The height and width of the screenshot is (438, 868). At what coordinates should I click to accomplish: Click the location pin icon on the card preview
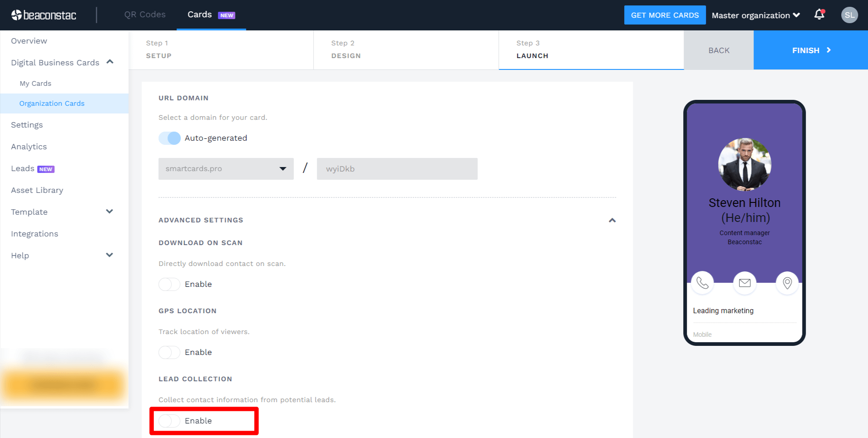[787, 283]
